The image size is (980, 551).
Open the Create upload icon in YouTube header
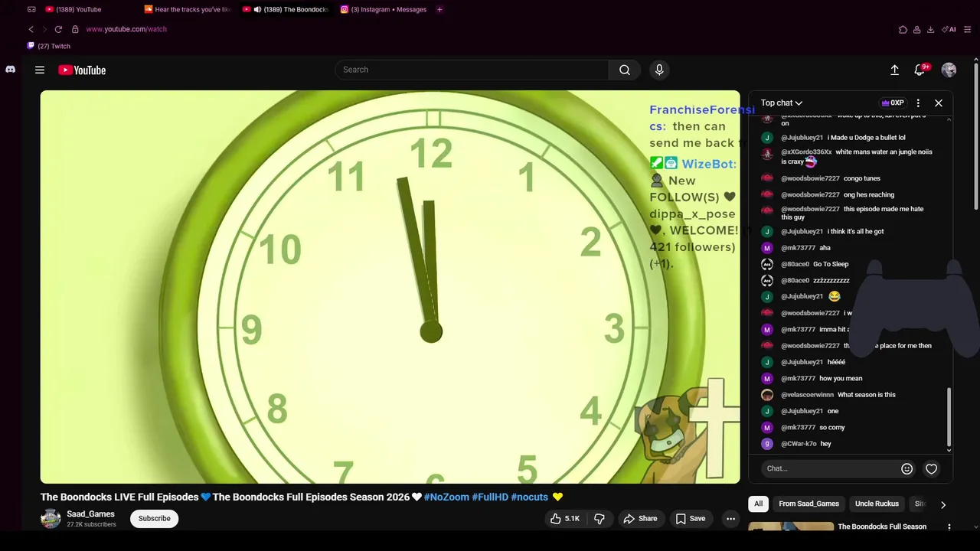(x=894, y=70)
